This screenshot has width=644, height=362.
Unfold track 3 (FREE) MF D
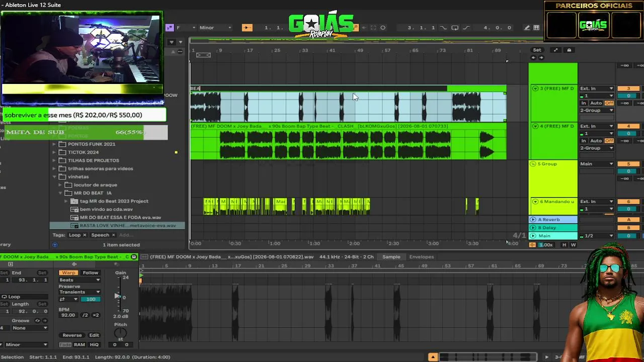click(535, 88)
